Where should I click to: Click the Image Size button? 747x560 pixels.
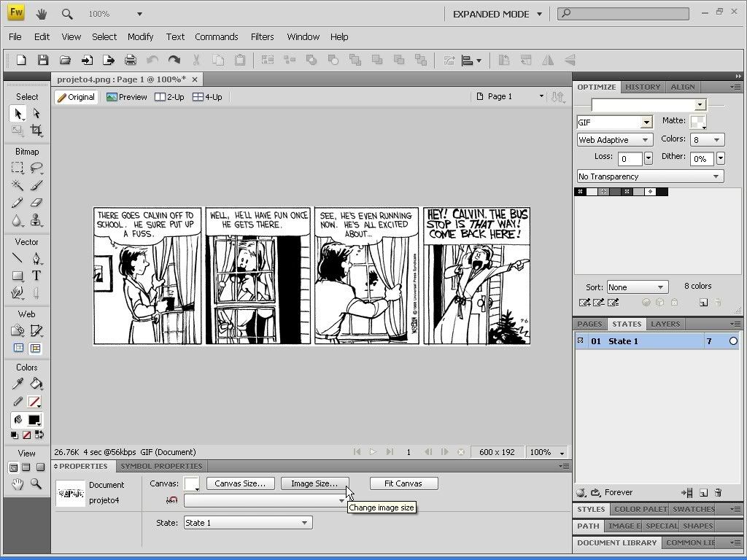coord(314,483)
